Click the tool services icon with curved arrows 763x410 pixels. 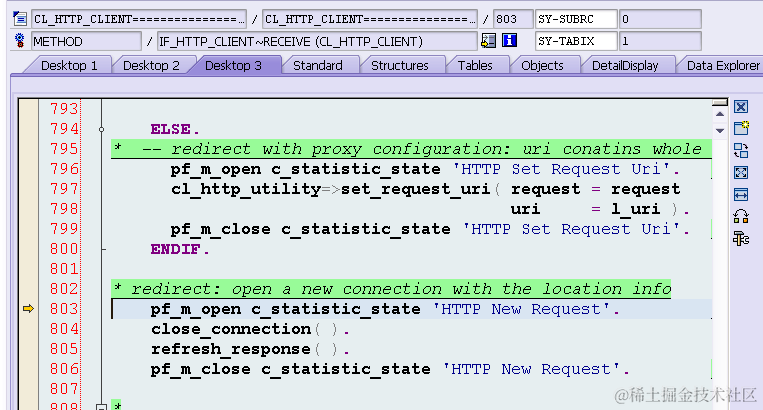coord(741,216)
